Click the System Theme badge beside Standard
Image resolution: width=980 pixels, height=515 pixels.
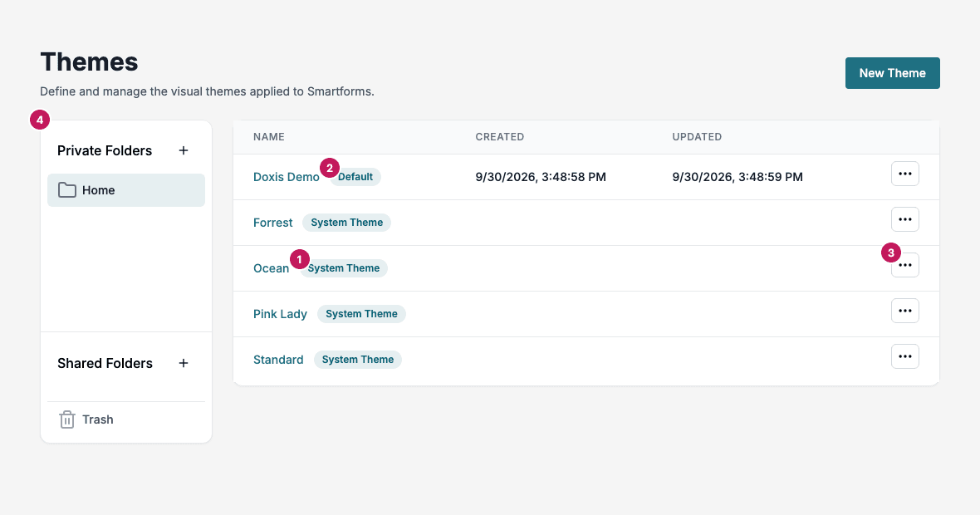click(x=357, y=360)
